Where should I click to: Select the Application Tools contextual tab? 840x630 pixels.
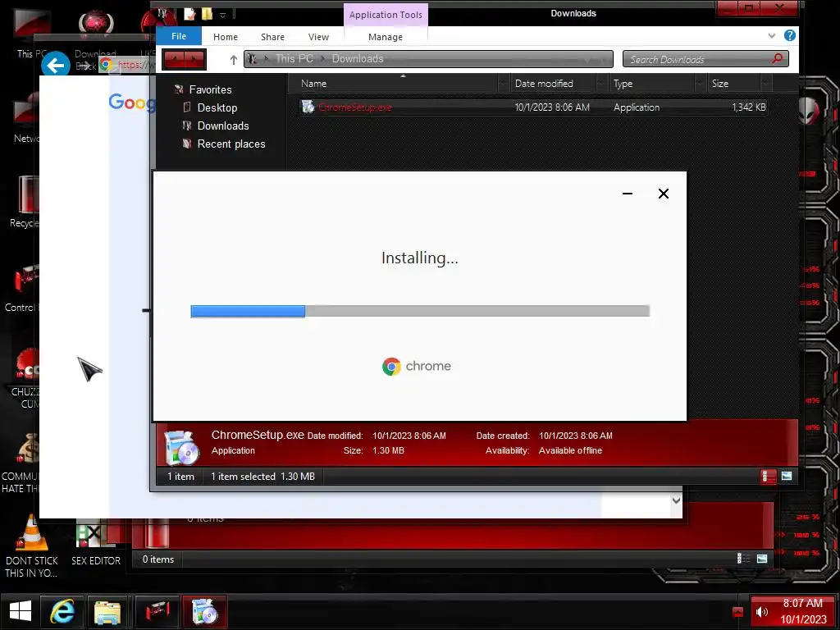[x=386, y=15]
